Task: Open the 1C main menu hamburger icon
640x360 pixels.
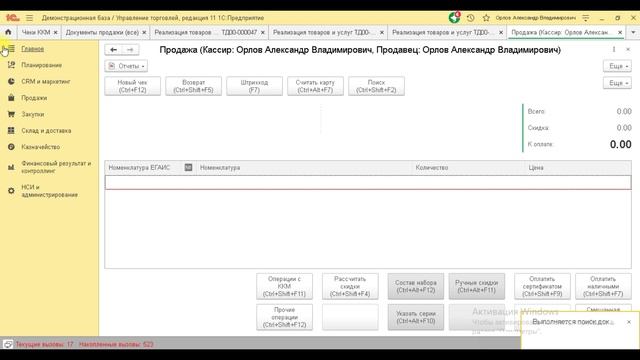Action: pos(29,18)
